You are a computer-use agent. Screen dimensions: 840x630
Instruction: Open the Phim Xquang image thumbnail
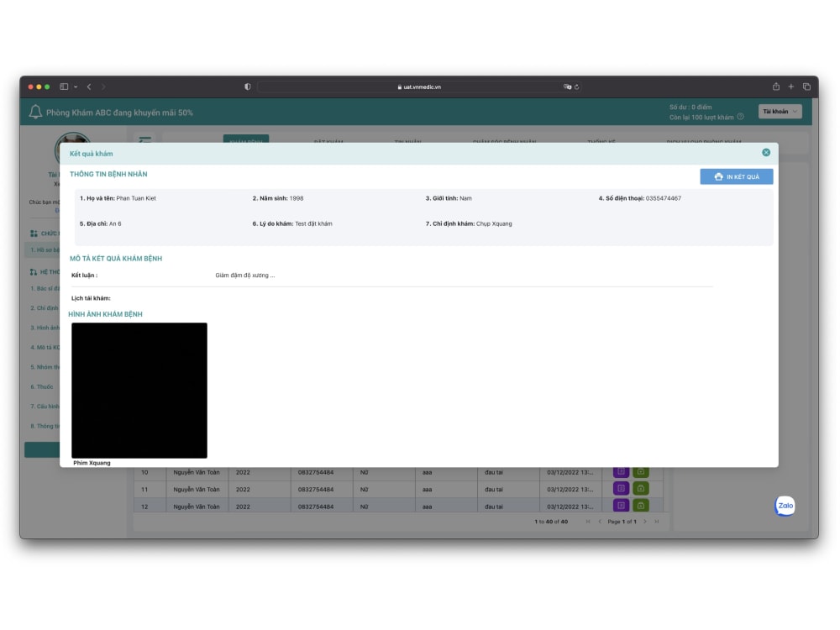coord(139,390)
